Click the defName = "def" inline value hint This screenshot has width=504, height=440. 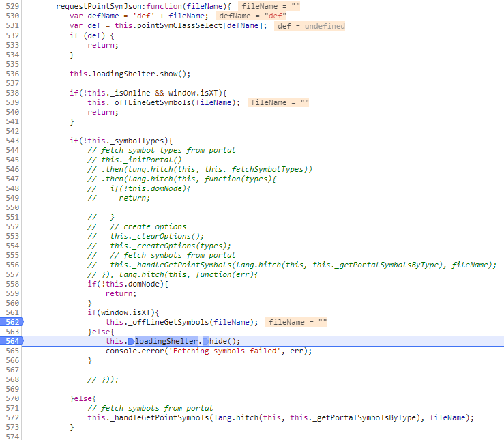(251, 16)
